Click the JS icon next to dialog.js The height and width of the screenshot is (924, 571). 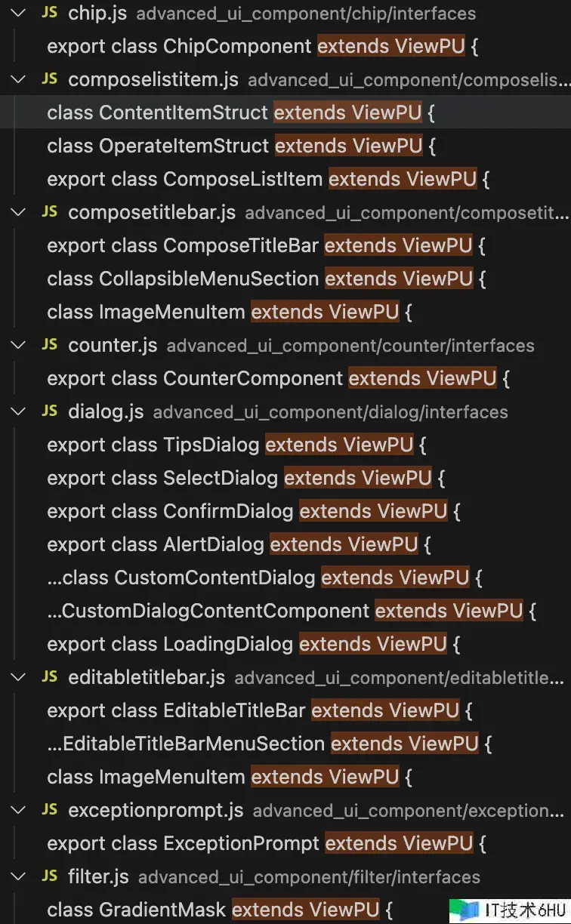click(49, 411)
